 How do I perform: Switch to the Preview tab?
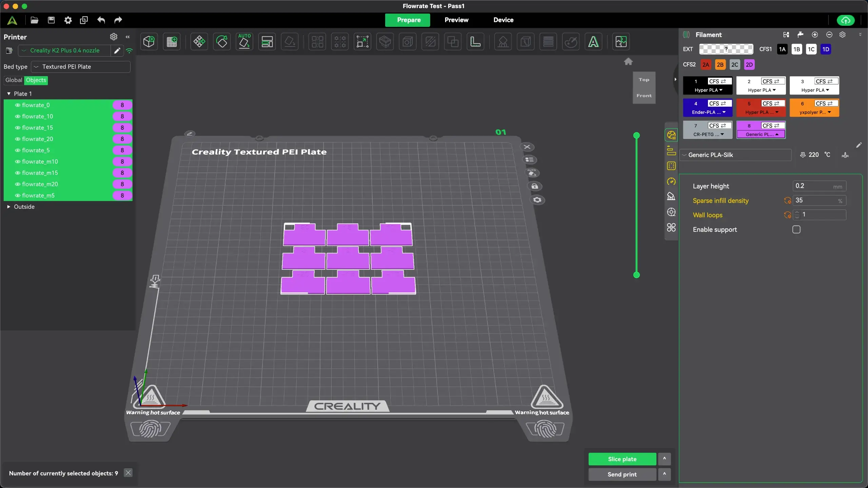456,20
